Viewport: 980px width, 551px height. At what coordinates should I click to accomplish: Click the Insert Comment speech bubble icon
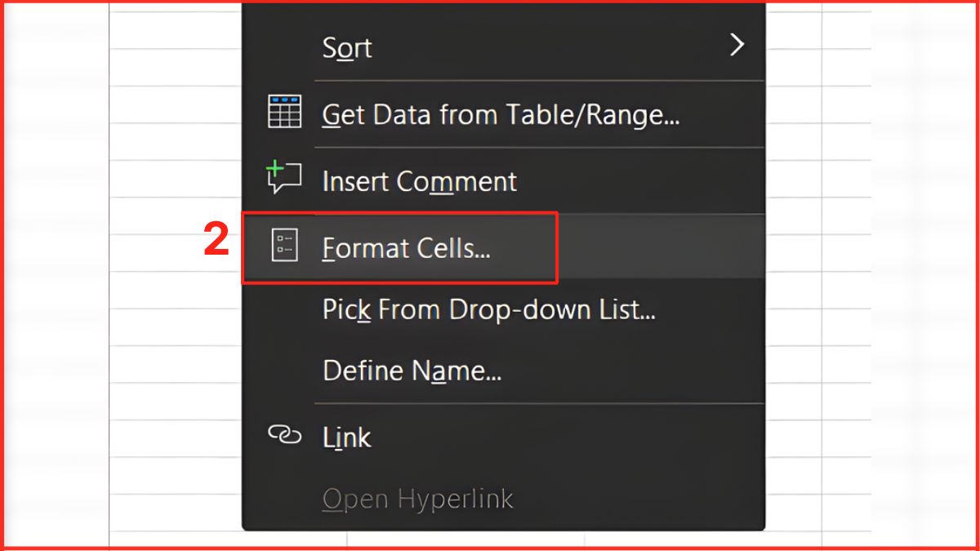[284, 178]
